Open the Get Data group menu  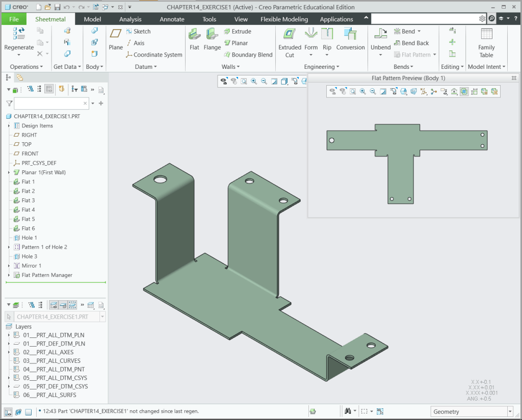67,67
